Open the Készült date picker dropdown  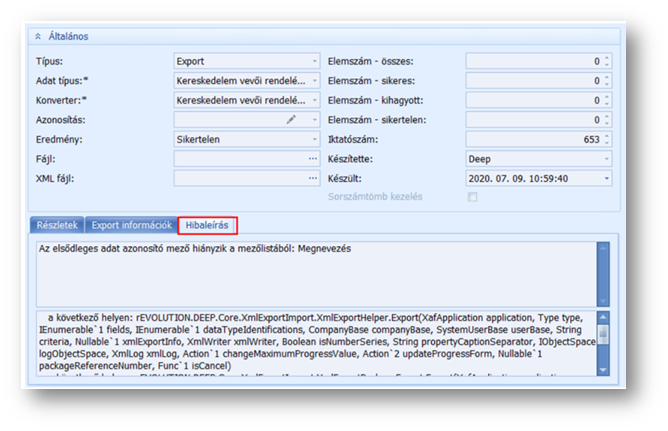tap(606, 178)
